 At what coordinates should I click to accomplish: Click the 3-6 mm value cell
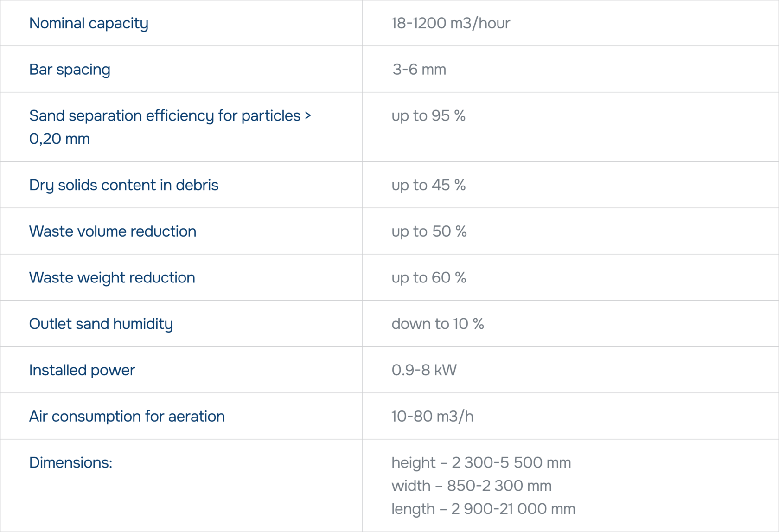point(419,70)
